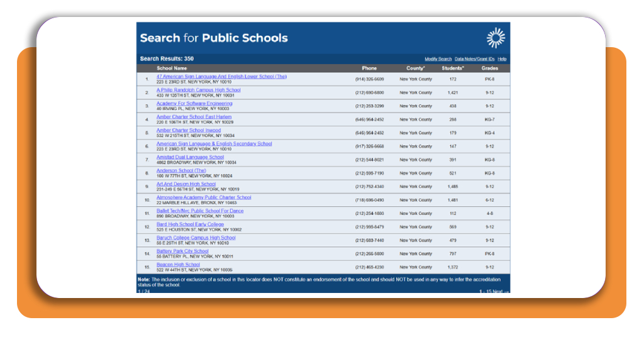This screenshot has height=337, width=644.
Task: Open A Philip Randolph Campus High School
Action: [x=198, y=90]
